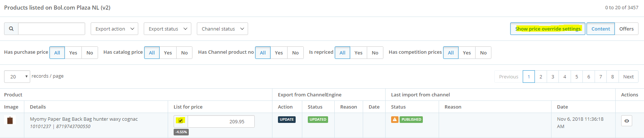
Task: Click the product search text field
Action: pos(52,29)
